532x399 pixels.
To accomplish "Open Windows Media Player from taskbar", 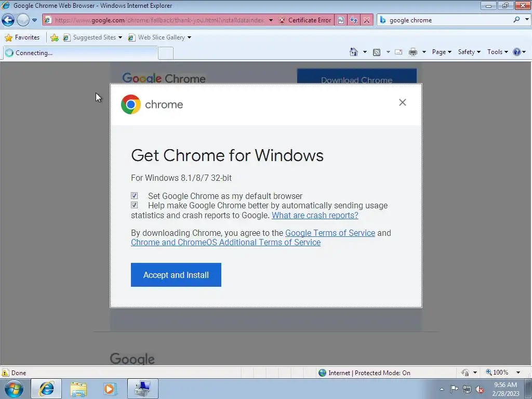I will tap(110, 389).
